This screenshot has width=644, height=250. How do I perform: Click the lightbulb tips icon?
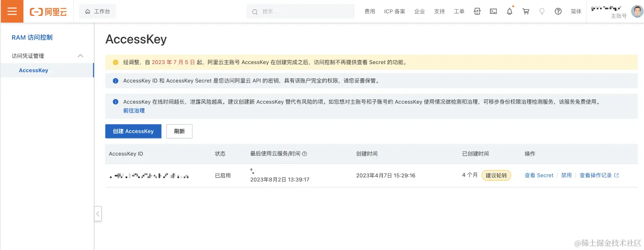pyautogui.click(x=542, y=12)
